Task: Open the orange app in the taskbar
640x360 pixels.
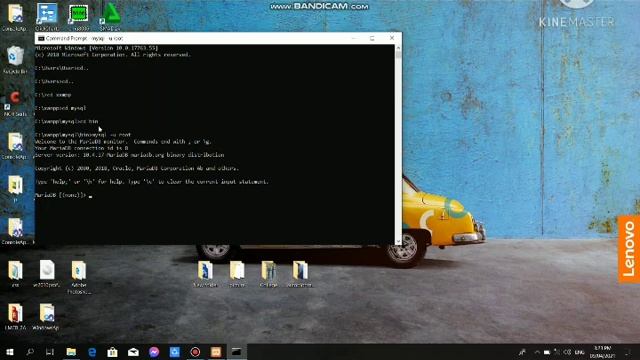Action: [x=216, y=352]
